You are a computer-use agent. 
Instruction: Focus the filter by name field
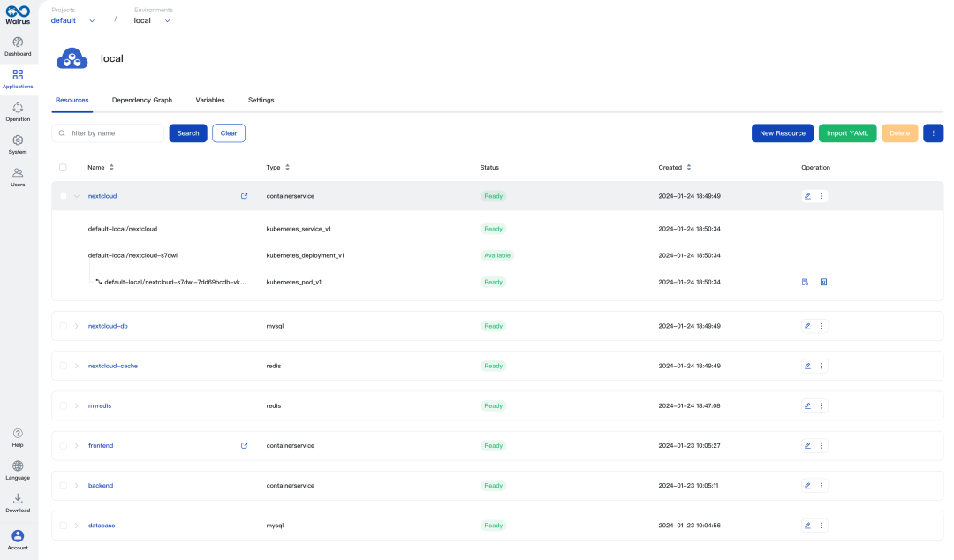108,133
